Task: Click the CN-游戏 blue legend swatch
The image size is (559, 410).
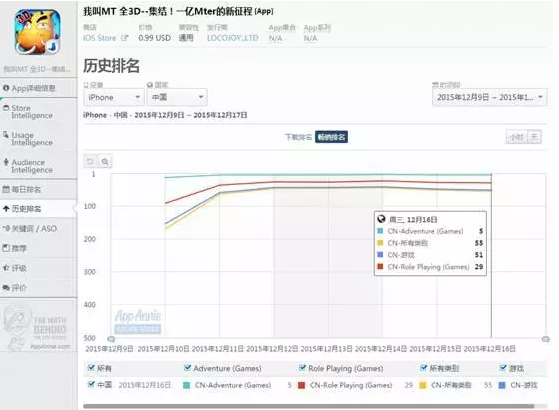Action: pyautogui.click(x=502, y=385)
